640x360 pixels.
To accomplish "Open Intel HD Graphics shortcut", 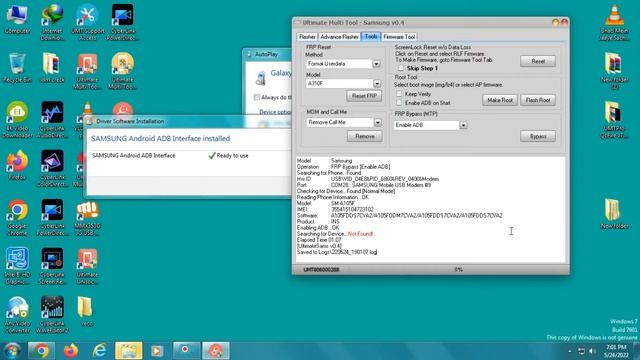I will coord(17,266).
